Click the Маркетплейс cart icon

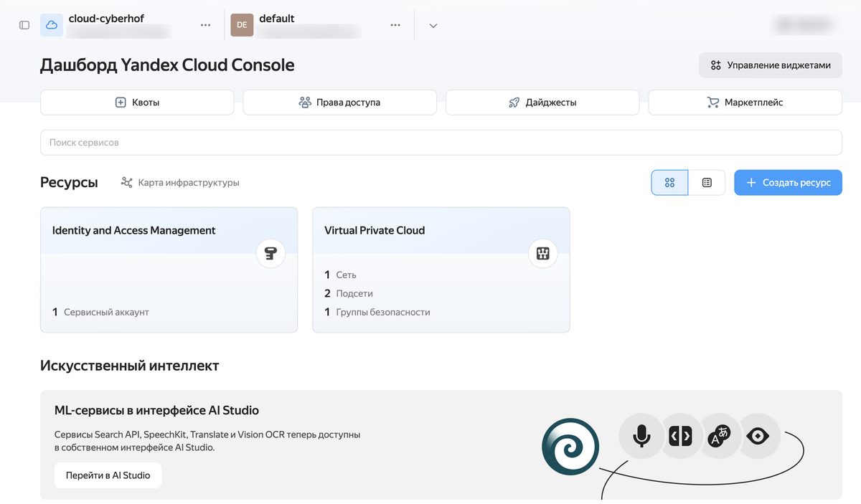(x=712, y=103)
